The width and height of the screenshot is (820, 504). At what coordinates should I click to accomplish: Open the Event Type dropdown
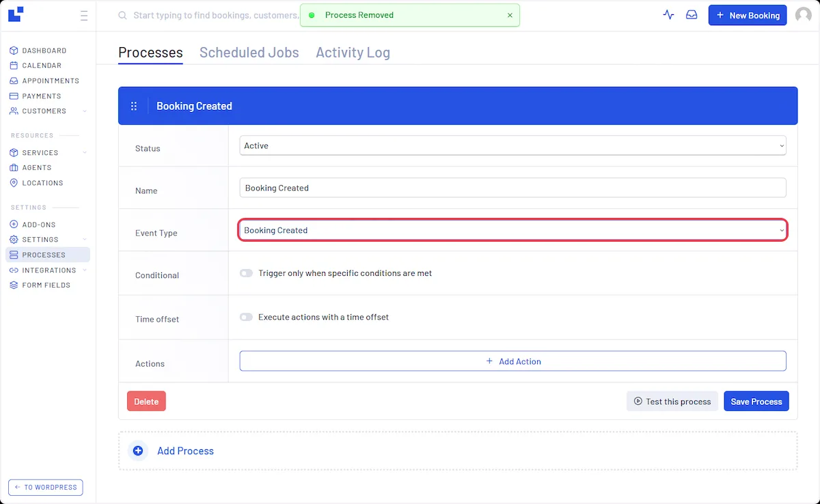[512, 230]
